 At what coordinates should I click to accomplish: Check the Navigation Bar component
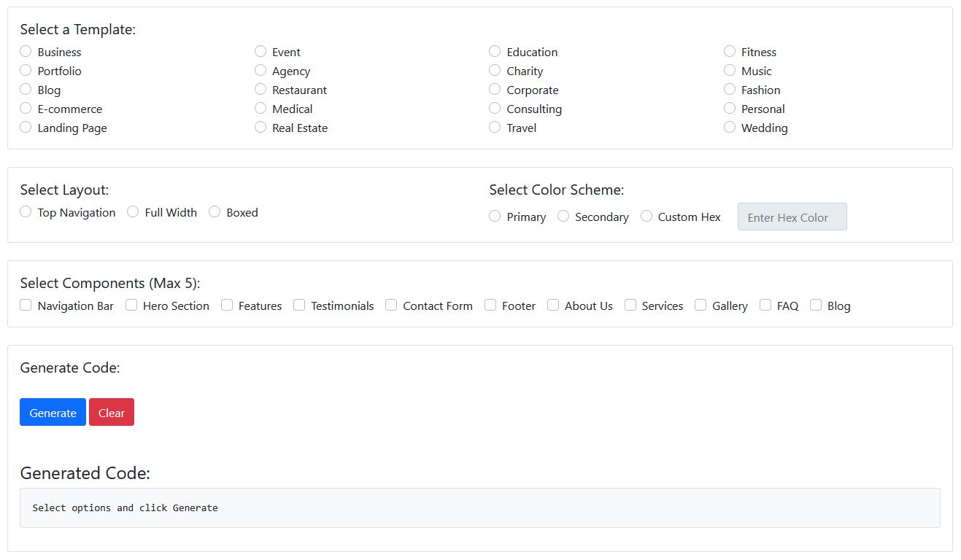[x=26, y=305]
